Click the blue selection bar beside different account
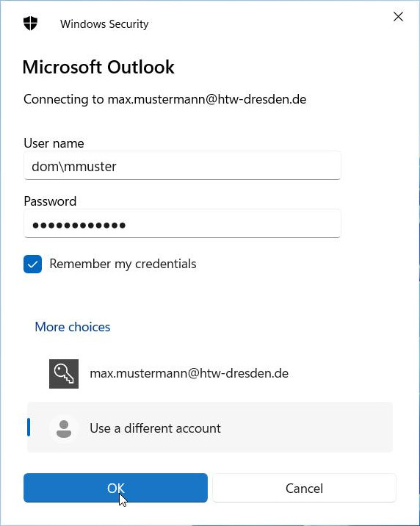Image resolution: width=420 pixels, height=526 pixels. [29, 428]
